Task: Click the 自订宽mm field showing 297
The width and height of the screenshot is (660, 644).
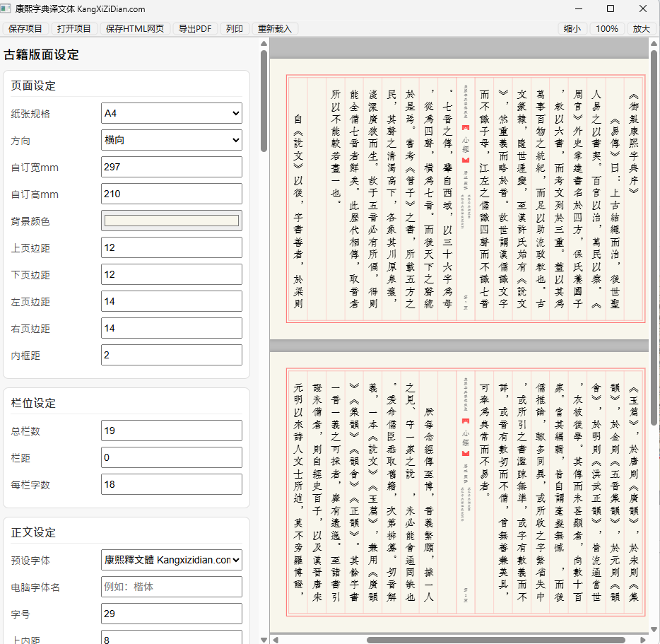Action: (172, 167)
